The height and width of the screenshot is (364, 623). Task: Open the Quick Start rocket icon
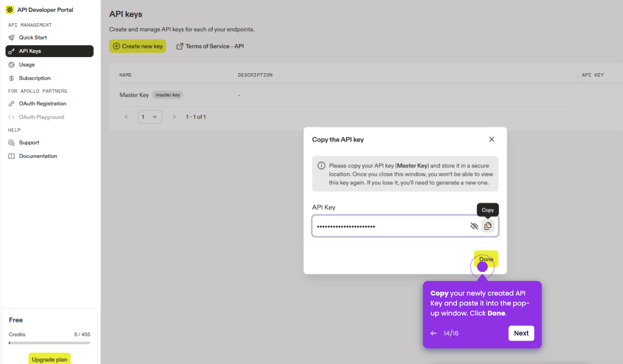11,38
